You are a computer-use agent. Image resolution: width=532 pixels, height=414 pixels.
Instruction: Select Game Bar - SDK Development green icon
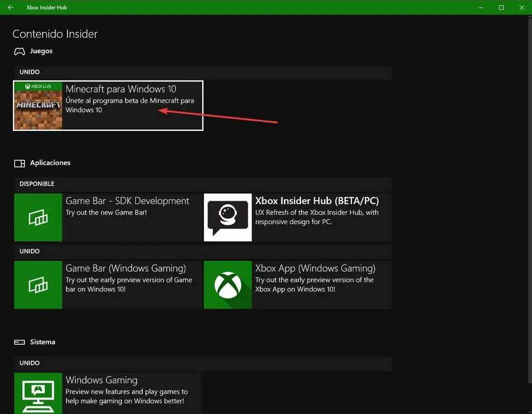point(38,217)
